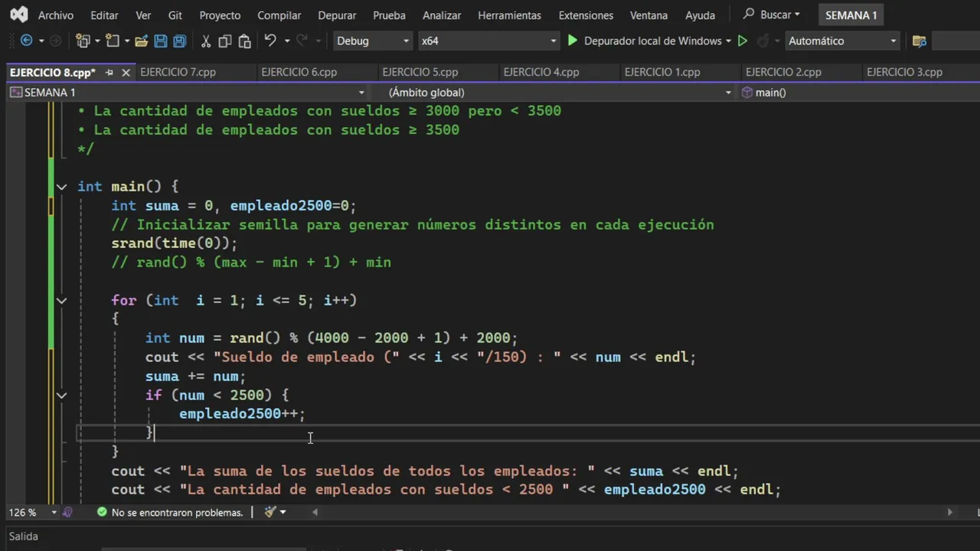This screenshot has width=980, height=551.
Task: Click the Paste clipboard icon
Action: click(244, 41)
